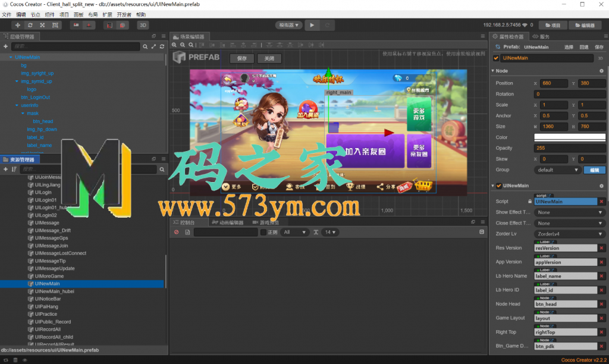This screenshot has width=609, height=364.
Task: Open the Show Effect Type dropdown
Action: click(570, 212)
